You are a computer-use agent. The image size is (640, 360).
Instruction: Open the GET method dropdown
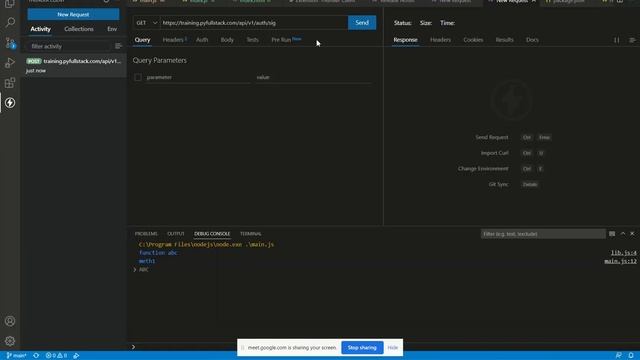[x=147, y=23]
